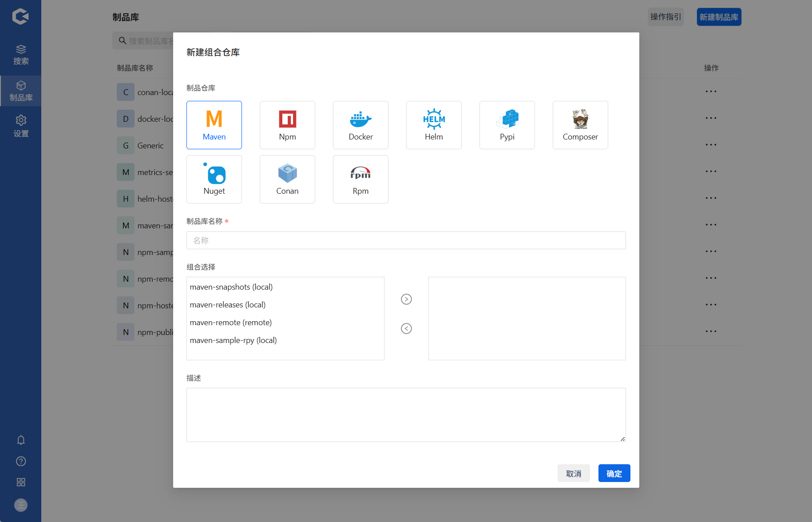This screenshot has width=812, height=522.
Task: Pick the Pypi repository type
Action: tap(507, 125)
